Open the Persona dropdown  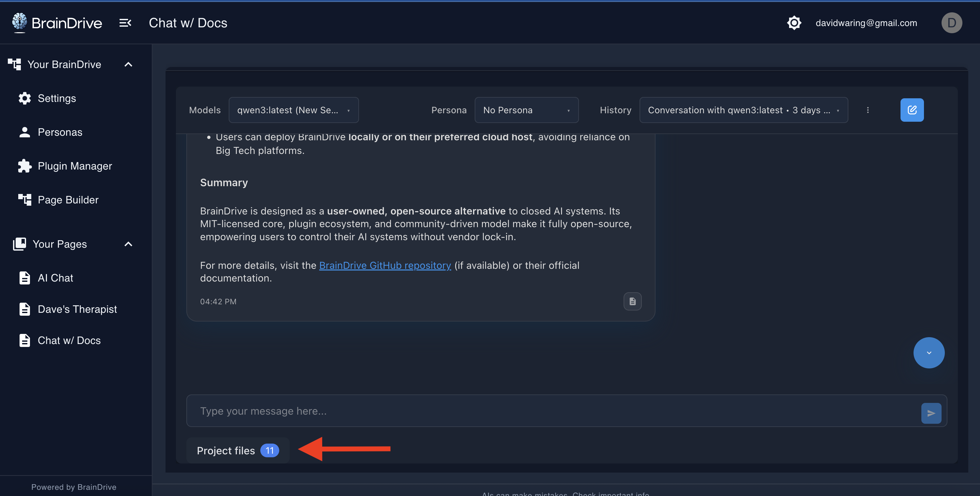coord(526,110)
